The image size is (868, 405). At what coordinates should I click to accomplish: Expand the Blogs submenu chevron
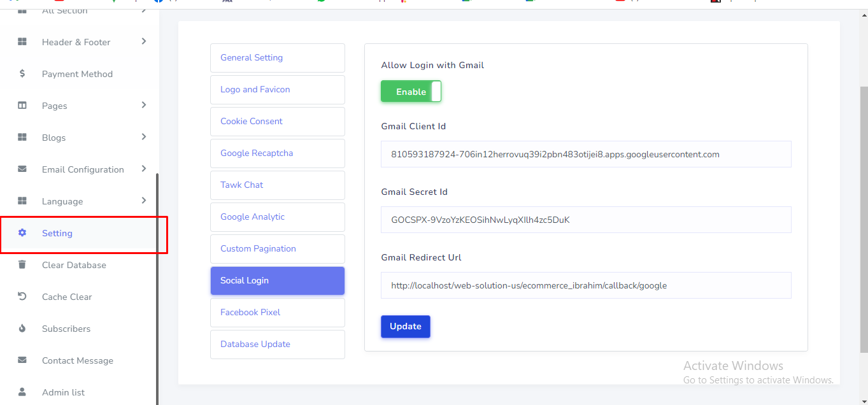coord(144,137)
